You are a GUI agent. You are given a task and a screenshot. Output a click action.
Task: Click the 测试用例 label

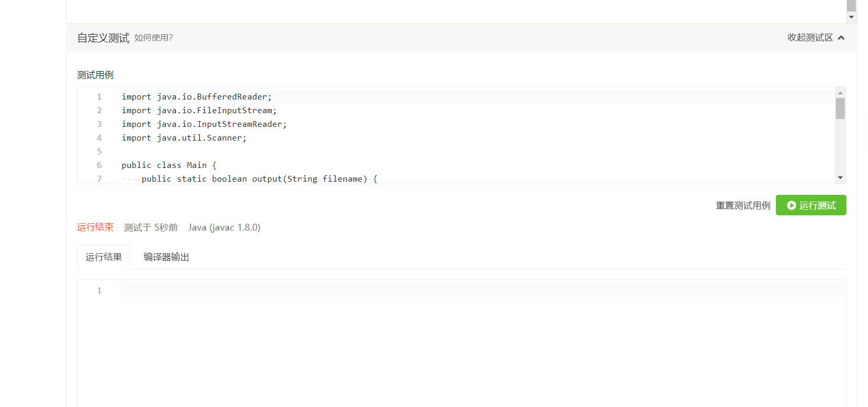coord(95,75)
